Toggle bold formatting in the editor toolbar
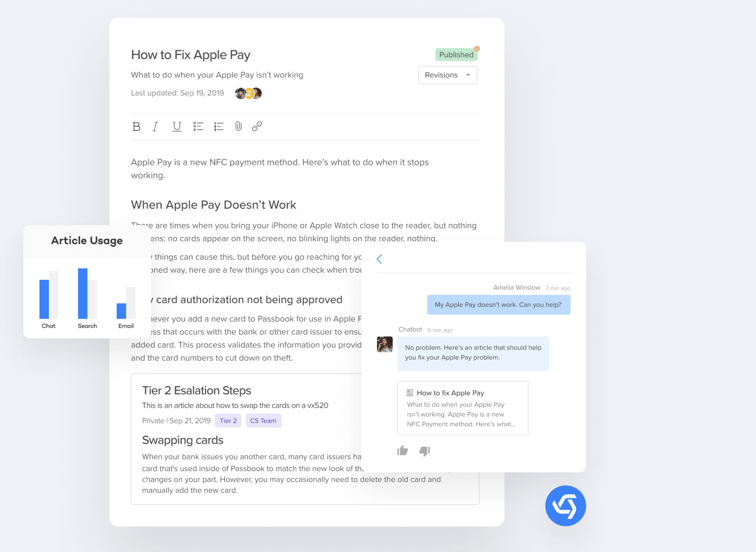Viewport: 756px width, 552px height. (x=136, y=126)
